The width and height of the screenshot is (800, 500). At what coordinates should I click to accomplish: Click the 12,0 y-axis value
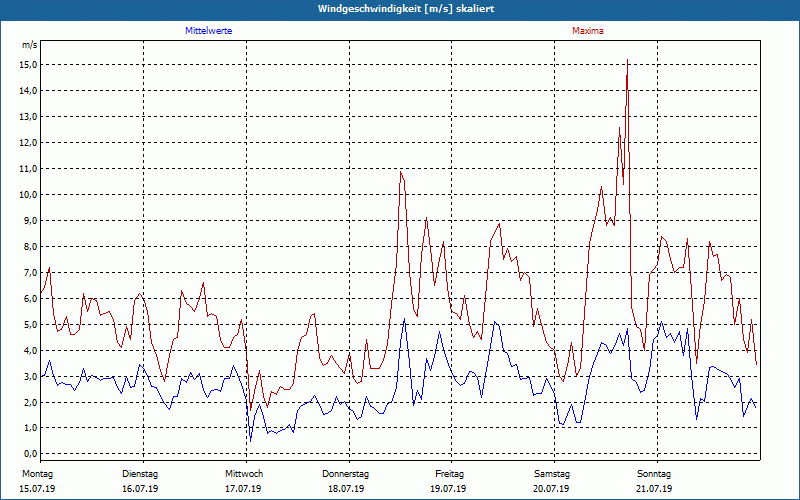(x=29, y=143)
